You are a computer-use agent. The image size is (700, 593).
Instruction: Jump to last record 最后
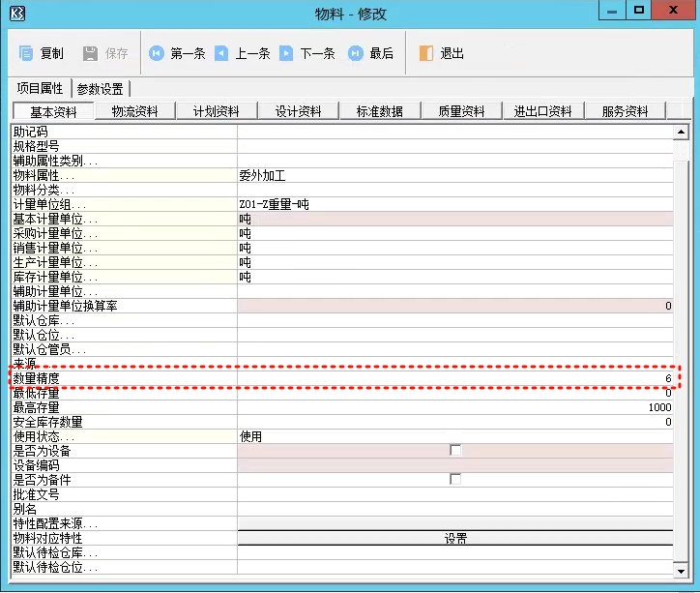point(370,53)
